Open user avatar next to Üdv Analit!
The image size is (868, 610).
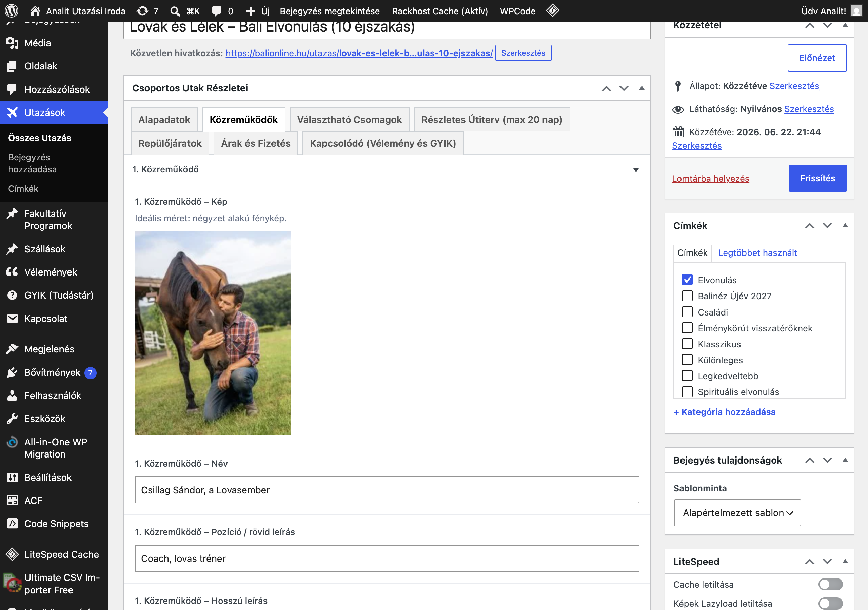(x=856, y=11)
